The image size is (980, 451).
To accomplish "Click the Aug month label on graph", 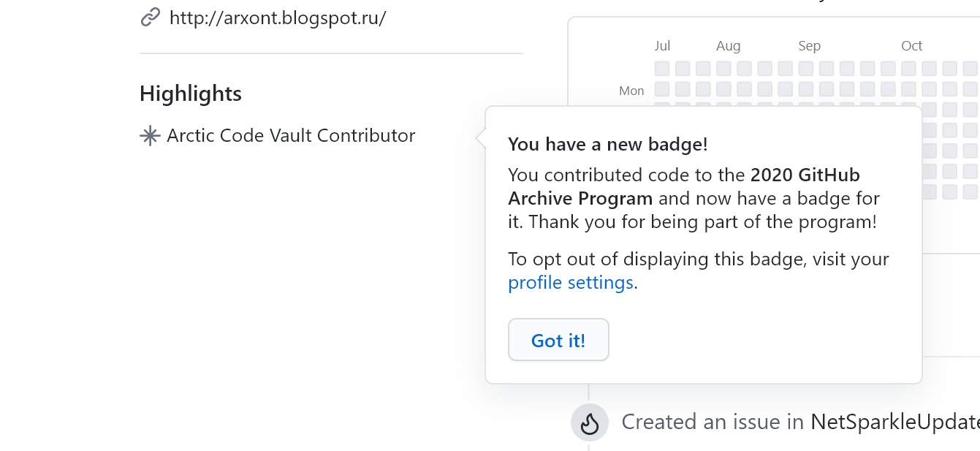I will (x=728, y=46).
